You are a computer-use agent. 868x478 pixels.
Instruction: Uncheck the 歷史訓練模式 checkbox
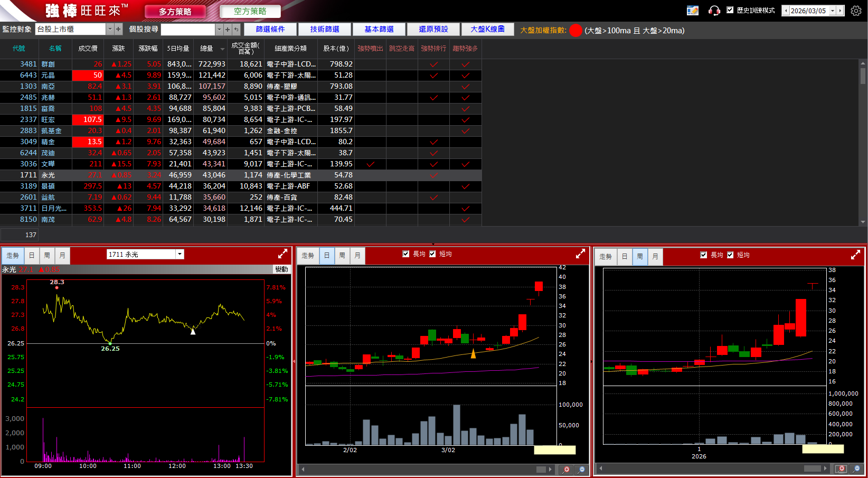(x=730, y=10)
